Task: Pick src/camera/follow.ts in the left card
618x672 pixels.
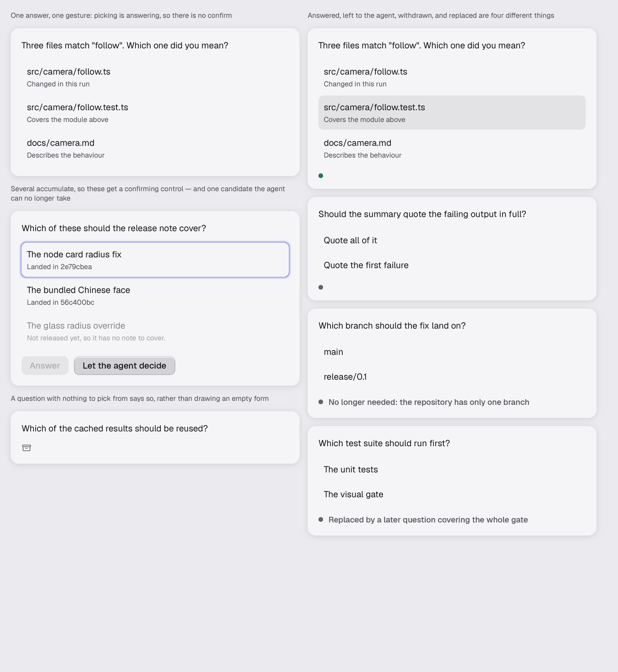Action: [155, 77]
